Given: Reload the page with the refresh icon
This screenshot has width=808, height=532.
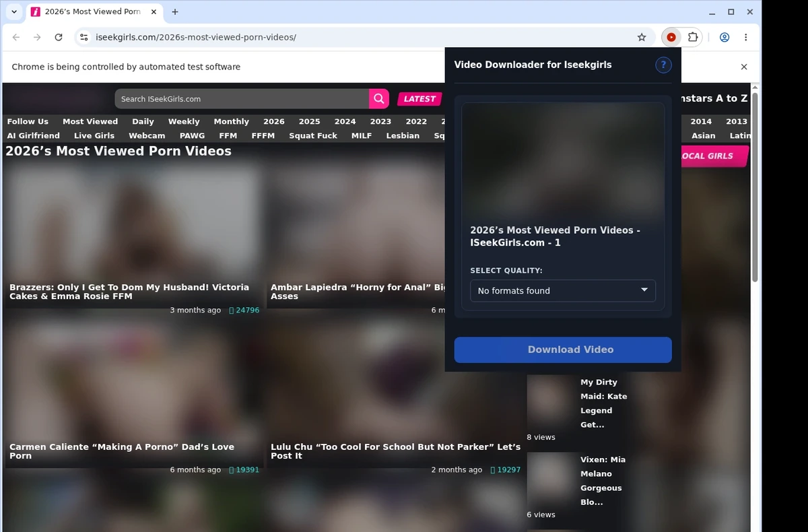Looking at the screenshot, I should click(59, 38).
